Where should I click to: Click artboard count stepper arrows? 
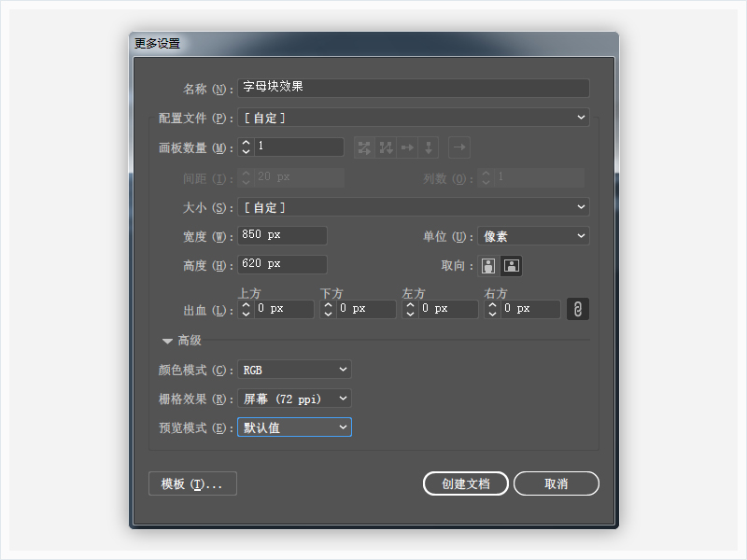coord(247,147)
